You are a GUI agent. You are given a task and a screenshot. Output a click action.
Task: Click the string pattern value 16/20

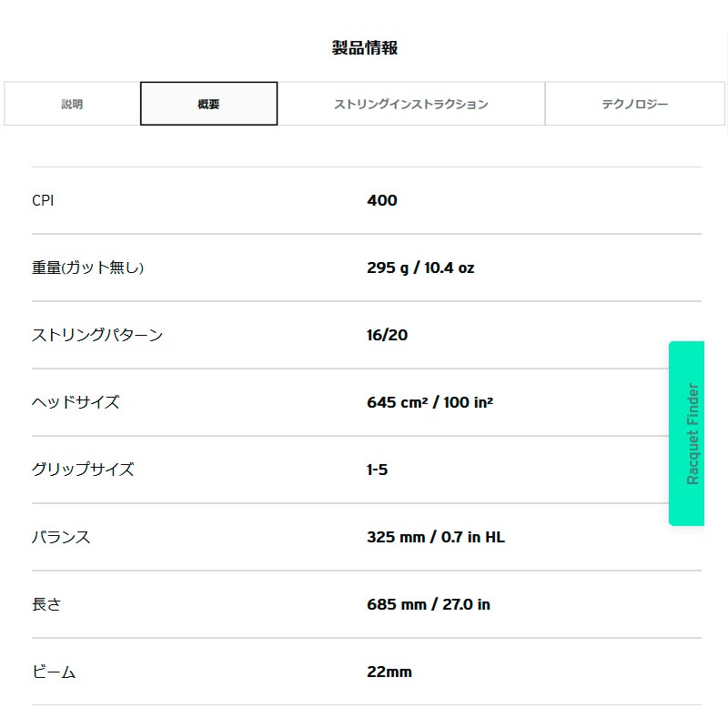[388, 335]
